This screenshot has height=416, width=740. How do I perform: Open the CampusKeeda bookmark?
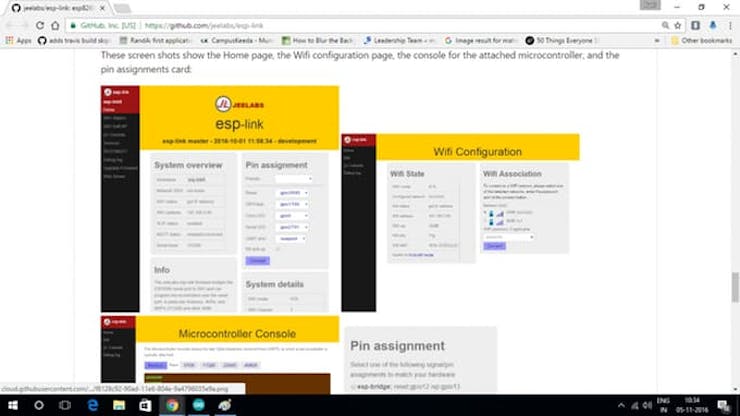[x=237, y=41]
